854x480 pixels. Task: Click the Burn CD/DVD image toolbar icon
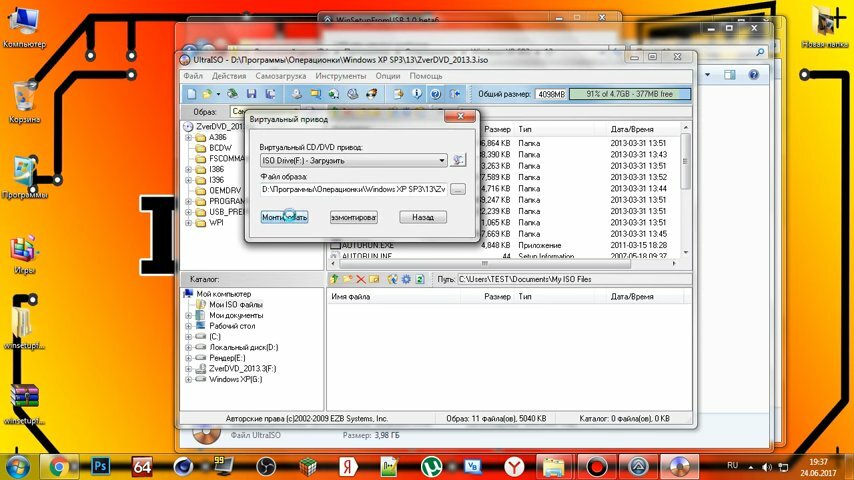pos(371,94)
